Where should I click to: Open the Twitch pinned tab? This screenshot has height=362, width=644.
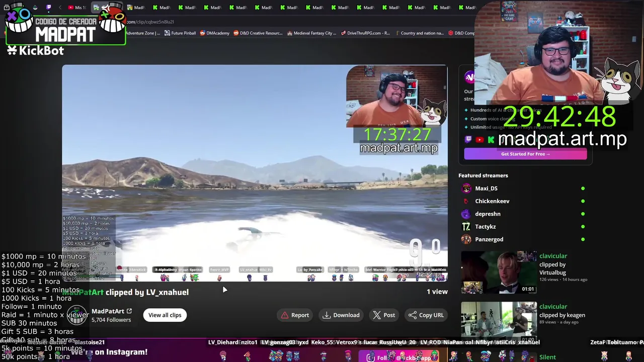(48, 8)
